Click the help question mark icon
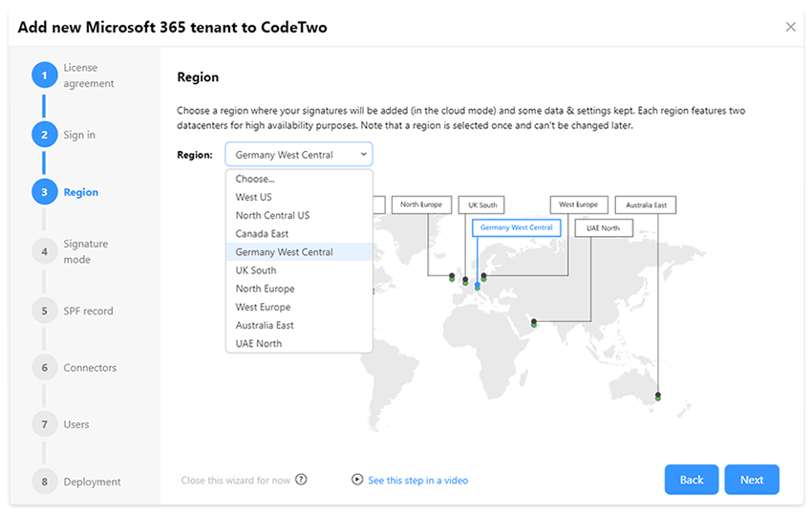The height and width of the screenshot is (516, 812). [301, 480]
